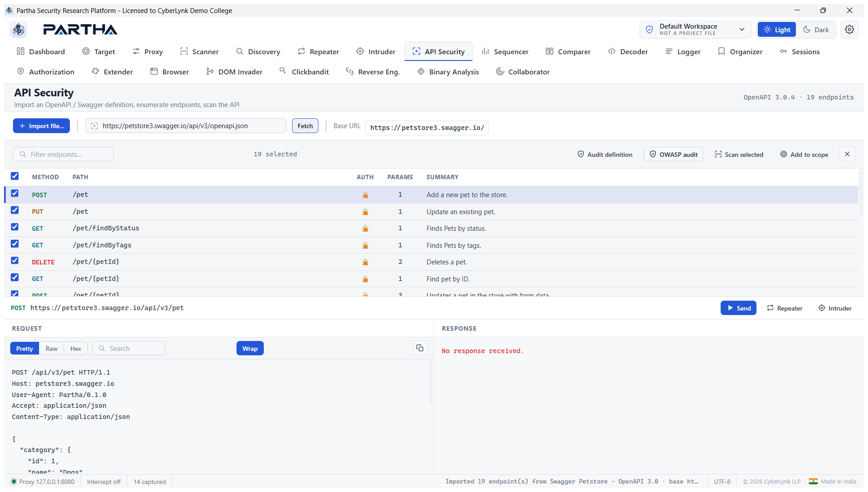The width and height of the screenshot is (868, 492).
Task: Click Import file... button
Action: point(41,126)
